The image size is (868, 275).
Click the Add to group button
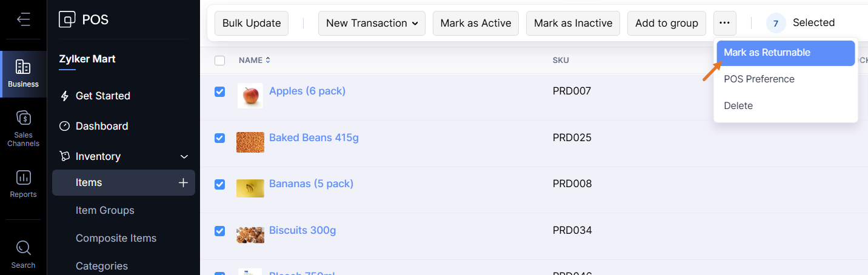coord(666,23)
